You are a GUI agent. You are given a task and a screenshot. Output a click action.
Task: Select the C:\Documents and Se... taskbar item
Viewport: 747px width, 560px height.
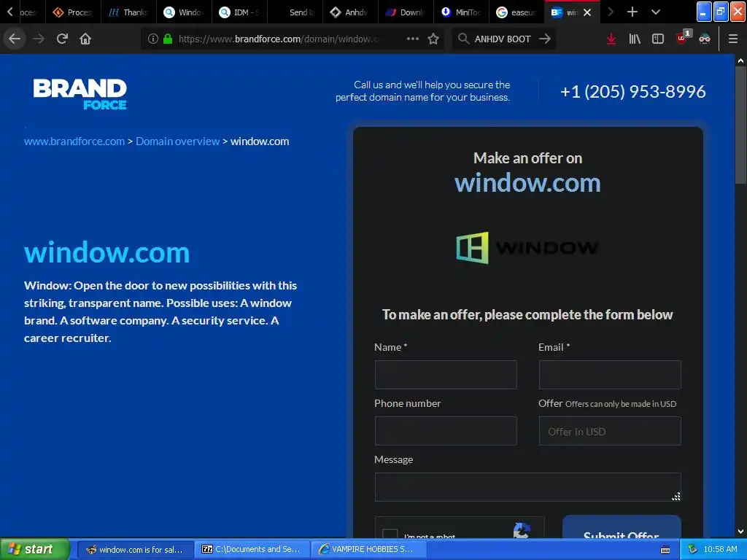pyautogui.click(x=252, y=550)
